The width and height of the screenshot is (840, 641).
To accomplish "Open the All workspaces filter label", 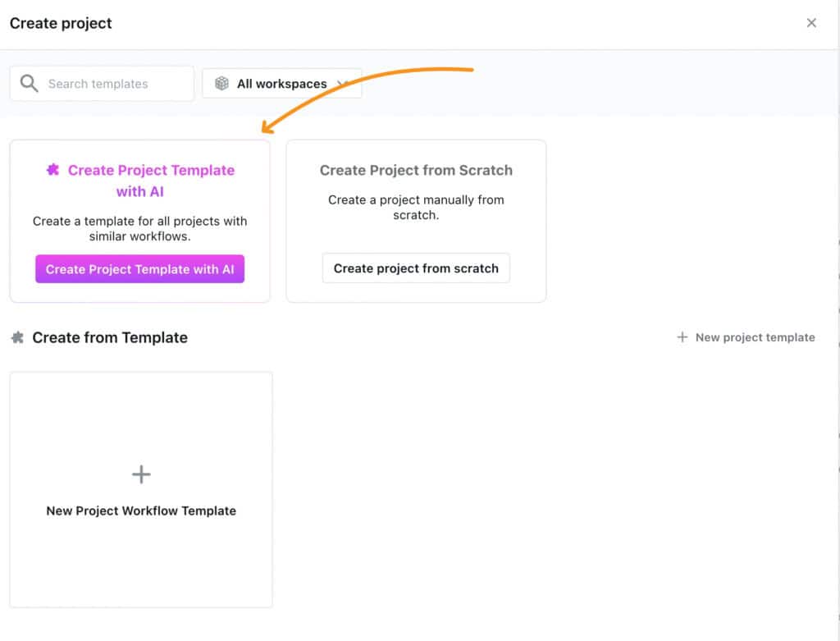I will coord(281,84).
